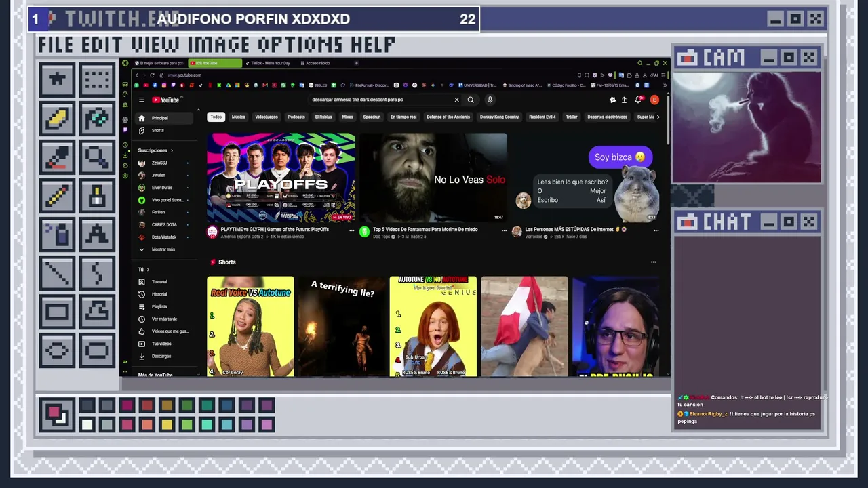Pick the bright yellow palette swatch

click(167, 425)
